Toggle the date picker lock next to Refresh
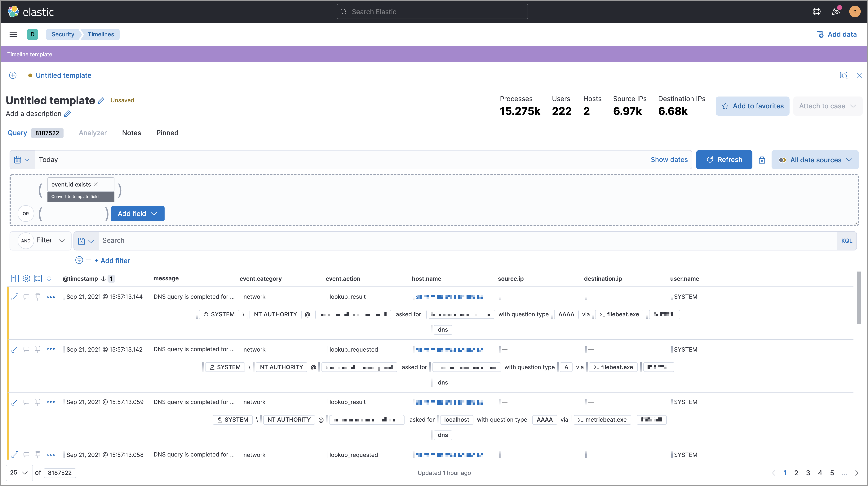This screenshot has width=868, height=486. pos(762,160)
